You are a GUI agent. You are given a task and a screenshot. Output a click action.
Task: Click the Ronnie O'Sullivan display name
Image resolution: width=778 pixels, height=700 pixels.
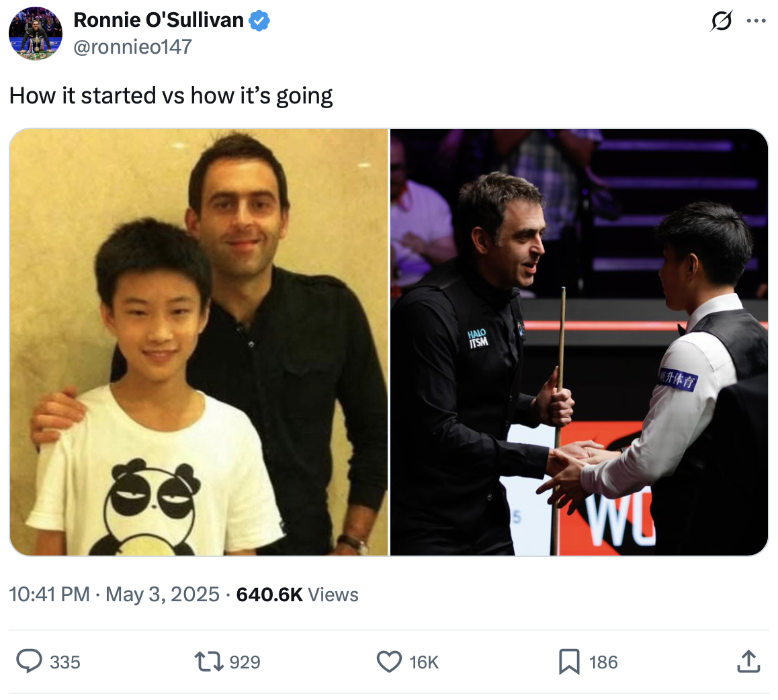pos(159,20)
